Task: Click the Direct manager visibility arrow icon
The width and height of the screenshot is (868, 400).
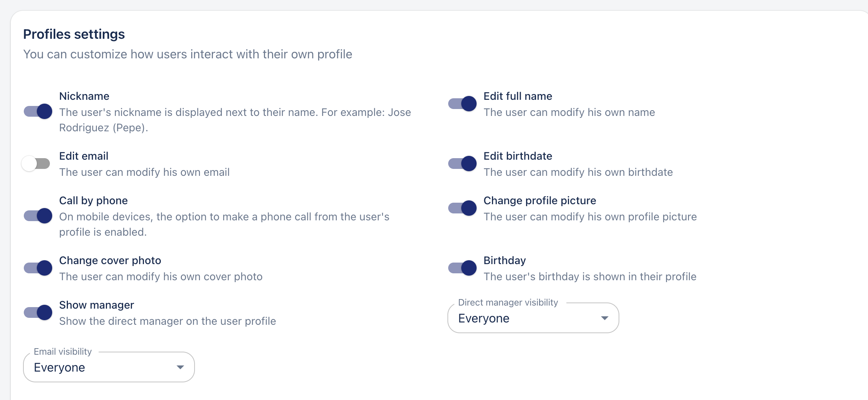Action: point(604,318)
